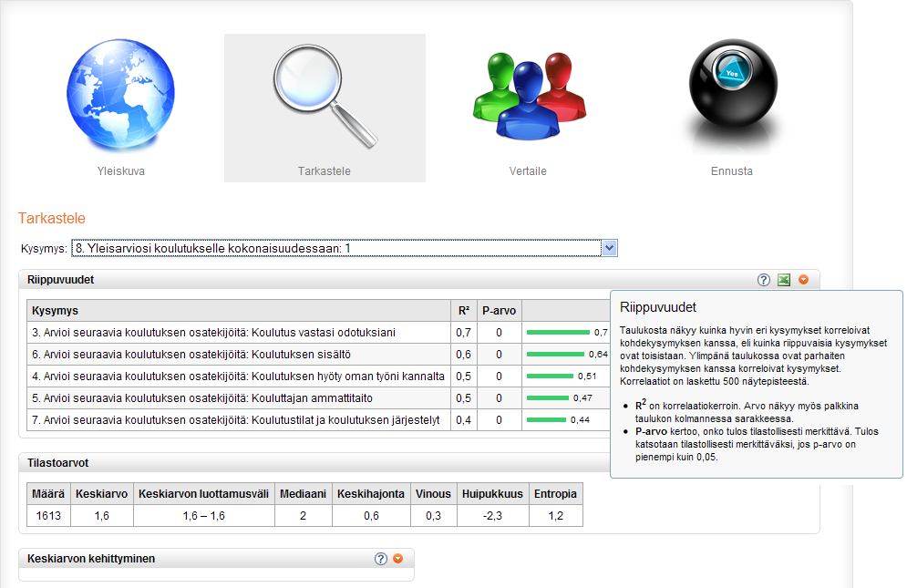Click the Vertaile tab label
The width and height of the screenshot is (907, 588).
coord(528,171)
